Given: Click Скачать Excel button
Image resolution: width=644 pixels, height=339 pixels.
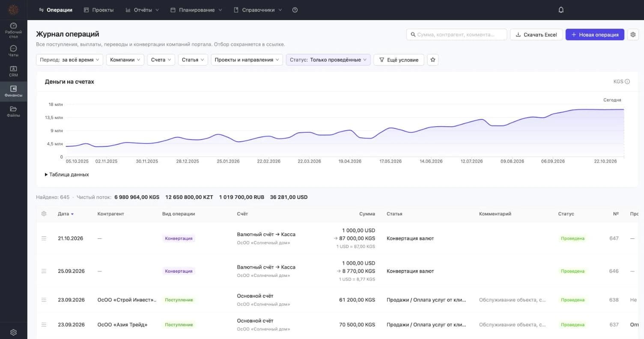Looking at the screenshot, I should click(536, 35).
